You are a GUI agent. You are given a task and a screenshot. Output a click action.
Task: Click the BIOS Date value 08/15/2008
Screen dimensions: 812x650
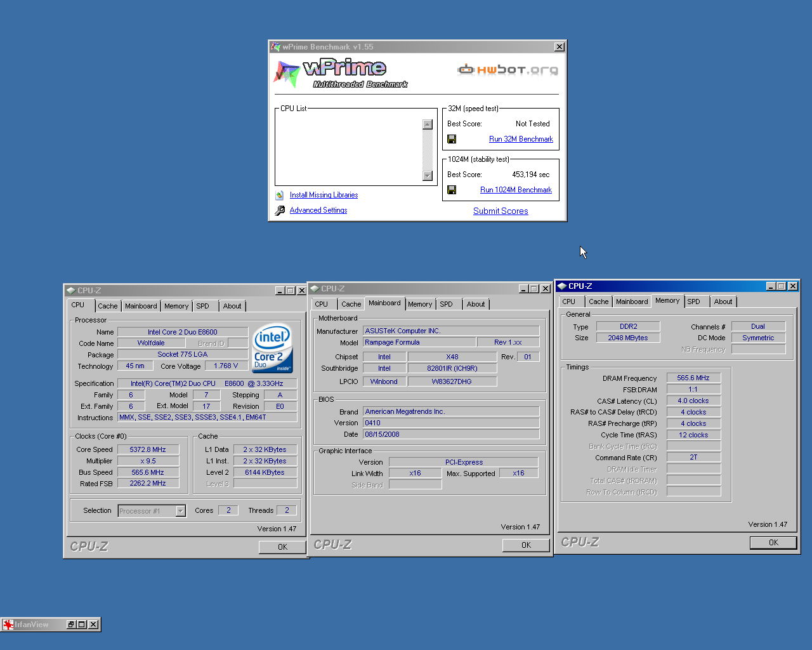[x=451, y=434]
